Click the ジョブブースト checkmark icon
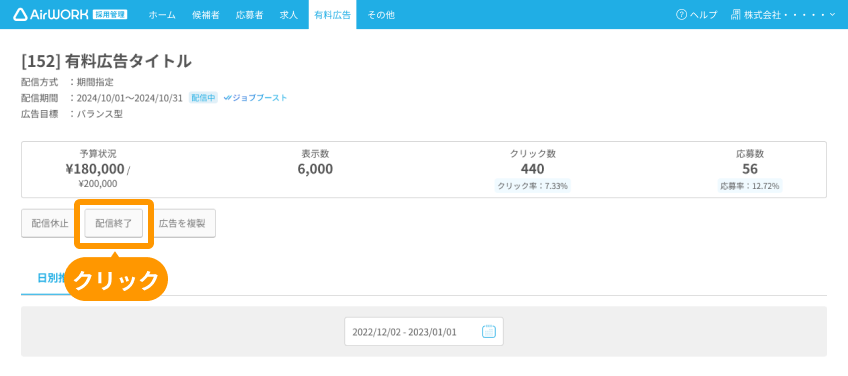848x376 pixels. point(227,98)
